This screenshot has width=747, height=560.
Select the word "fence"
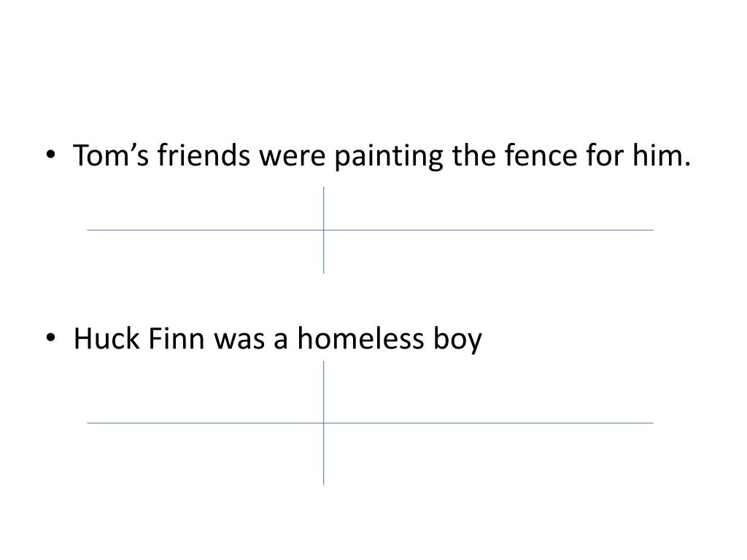click(541, 155)
